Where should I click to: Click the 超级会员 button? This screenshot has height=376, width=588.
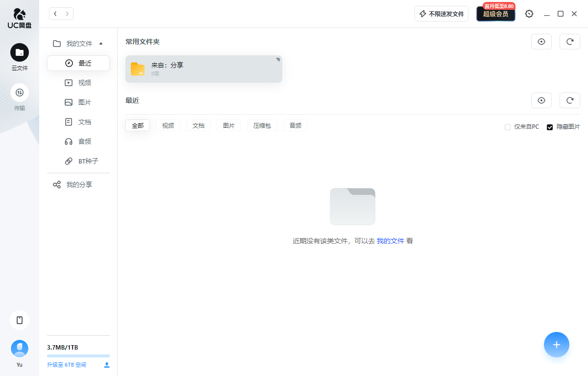(495, 14)
